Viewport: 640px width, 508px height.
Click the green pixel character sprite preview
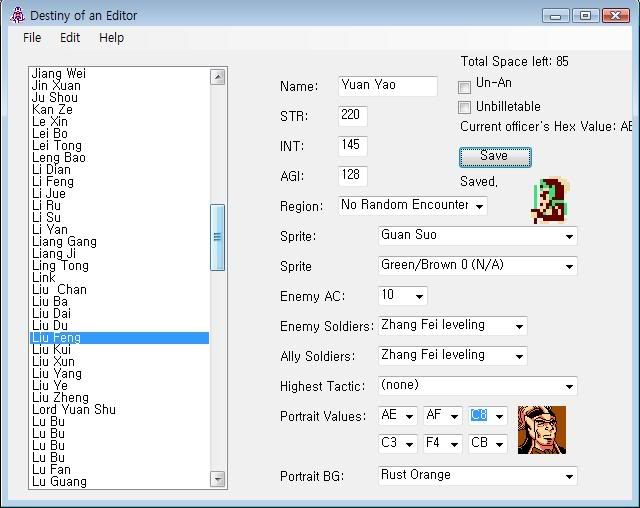click(545, 200)
